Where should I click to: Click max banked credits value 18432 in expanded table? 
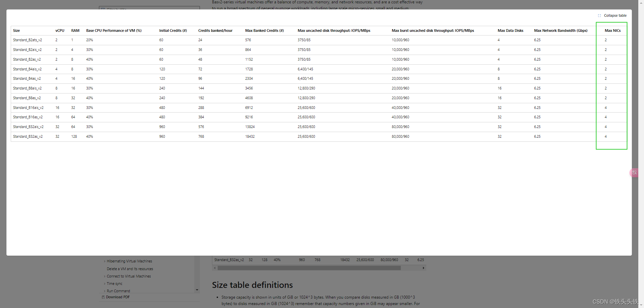pos(250,136)
